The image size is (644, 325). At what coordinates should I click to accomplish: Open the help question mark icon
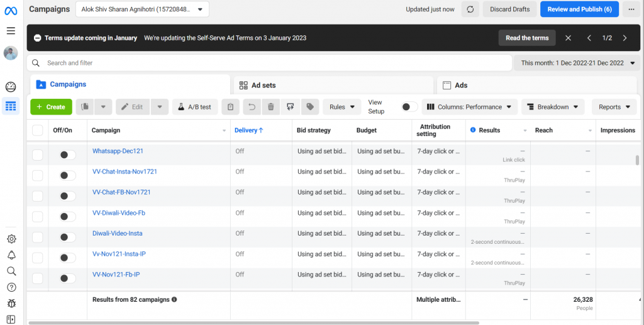[x=11, y=287]
